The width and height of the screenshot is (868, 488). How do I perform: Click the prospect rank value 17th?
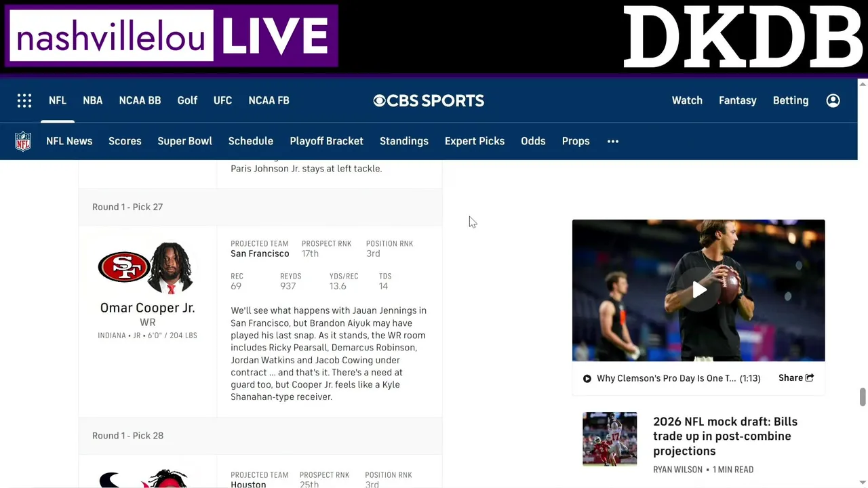[x=310, y=253]
